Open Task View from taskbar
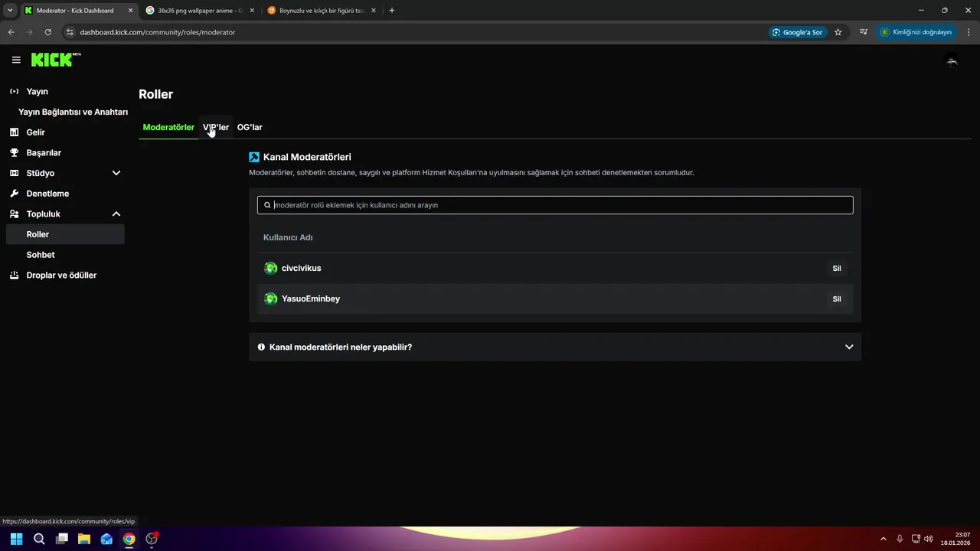980x551 pixels. click(x=62, y=539)
